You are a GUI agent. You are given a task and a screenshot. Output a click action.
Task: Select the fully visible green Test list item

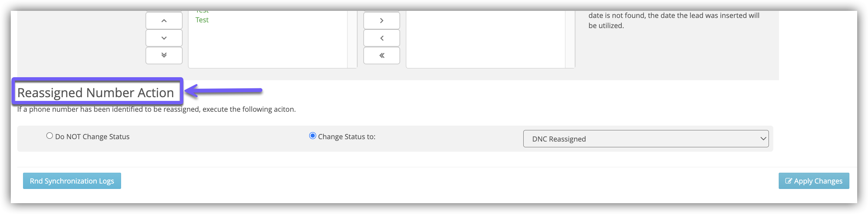click(x=202, y=20)
